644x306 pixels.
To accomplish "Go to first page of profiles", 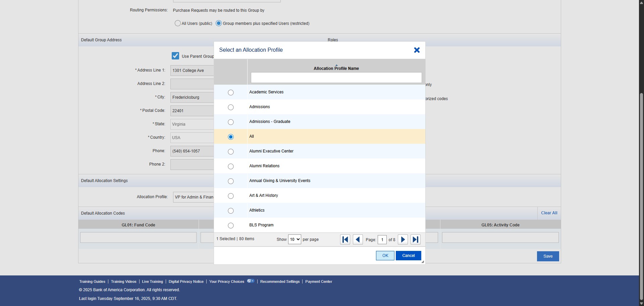I will tap(345, 239).
